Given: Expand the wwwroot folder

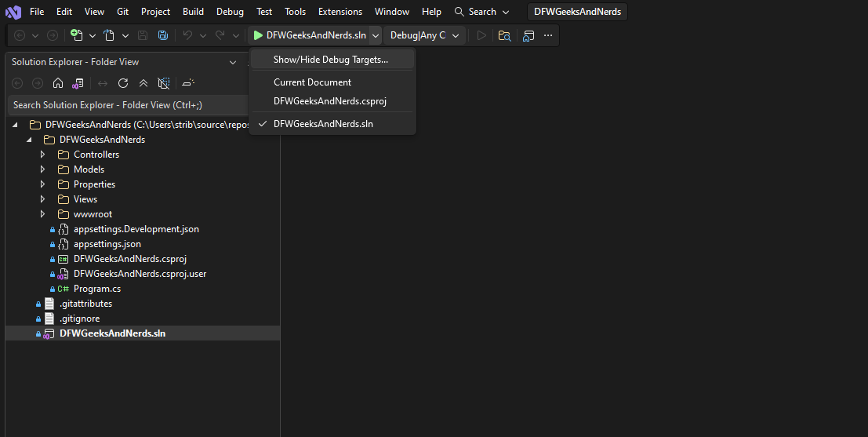Looking at the screenshot, I should (x=42, y=214).
